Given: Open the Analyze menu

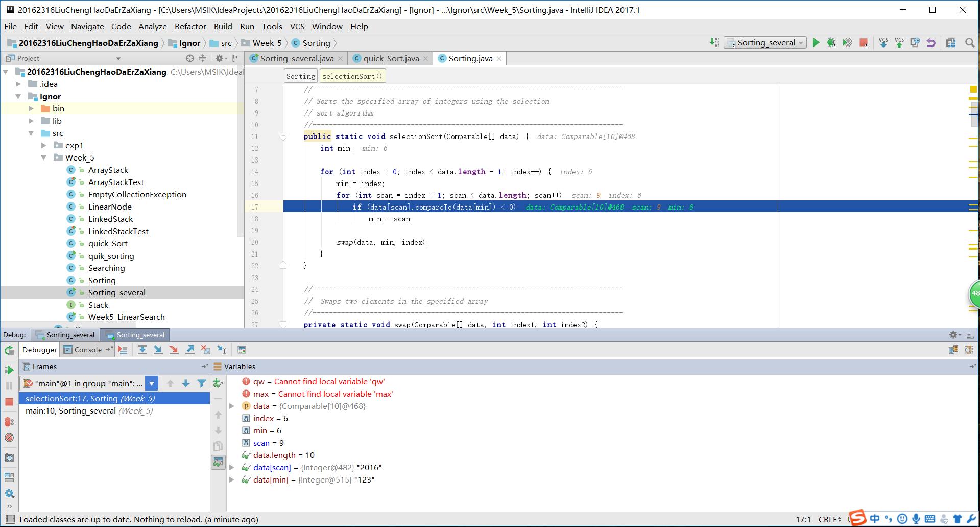Looking at the screenshot, I should tap(152, 27).
